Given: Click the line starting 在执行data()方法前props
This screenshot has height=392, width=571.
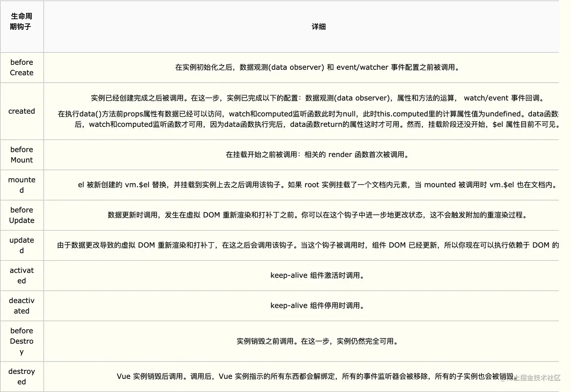Looking at the screenshot, I should click(308, 114).
